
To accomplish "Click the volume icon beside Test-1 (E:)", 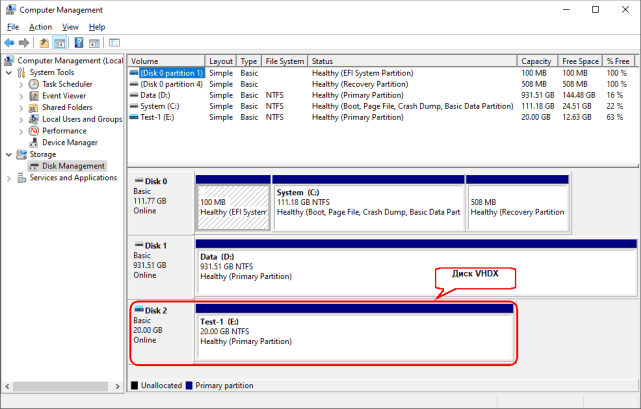I will click(x=134, y=117).
